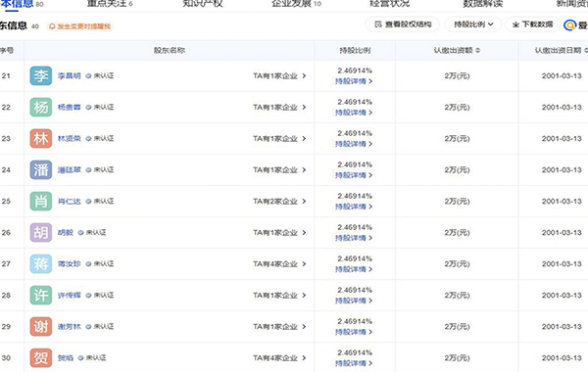Open 持股详情 link in row 21
This screenshot has height=372, width=588.
click(x=354, y=81)
